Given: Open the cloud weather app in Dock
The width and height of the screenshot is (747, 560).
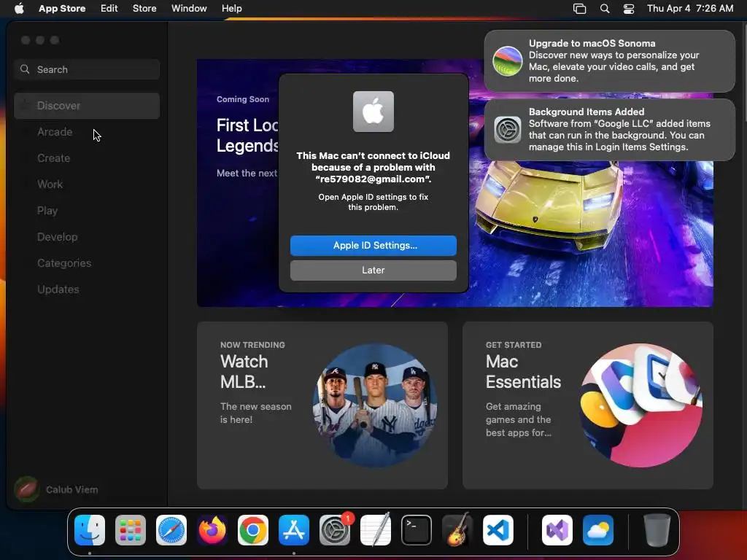Looking at the screenshot, I should click(598, 530).
